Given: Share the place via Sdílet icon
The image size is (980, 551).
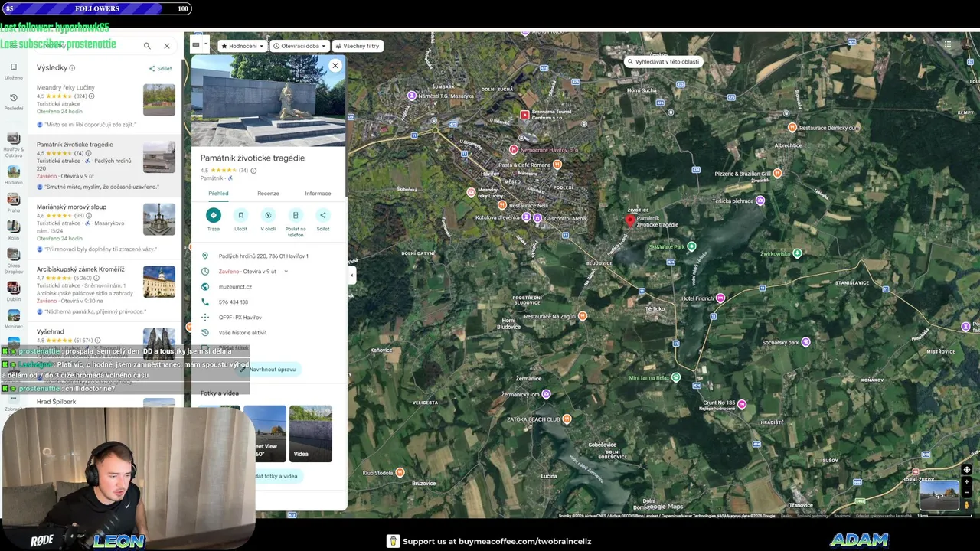Looking at the screenshot, I should point(323,216).
